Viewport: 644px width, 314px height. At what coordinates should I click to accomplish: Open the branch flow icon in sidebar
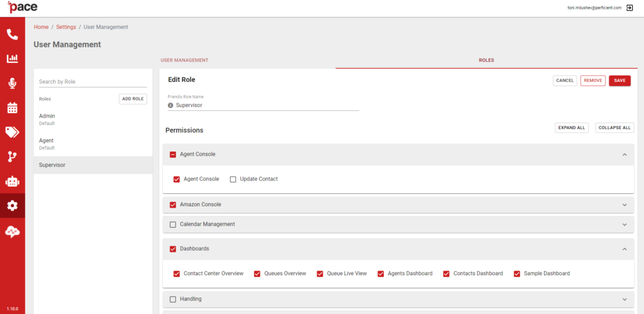[13, 157]
